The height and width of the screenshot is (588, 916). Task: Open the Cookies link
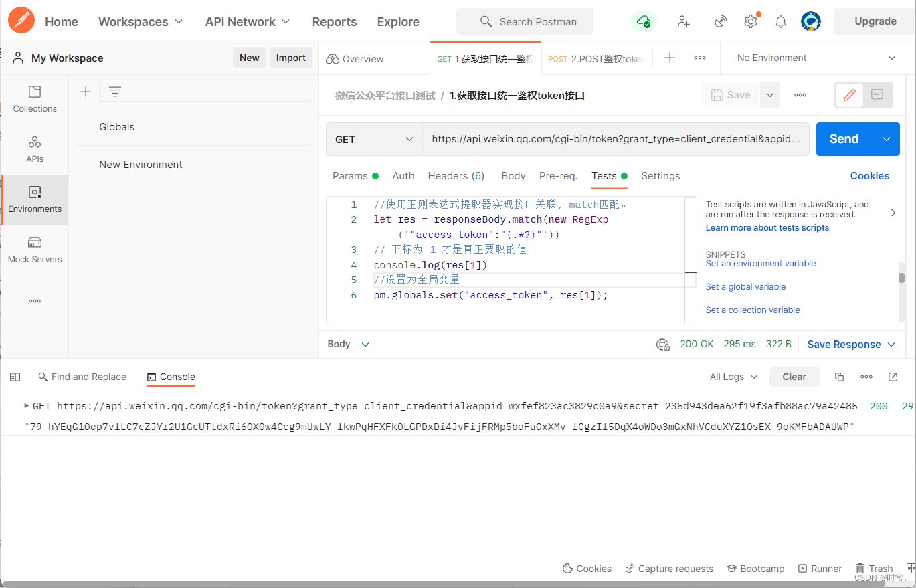(x=870, y=176)
